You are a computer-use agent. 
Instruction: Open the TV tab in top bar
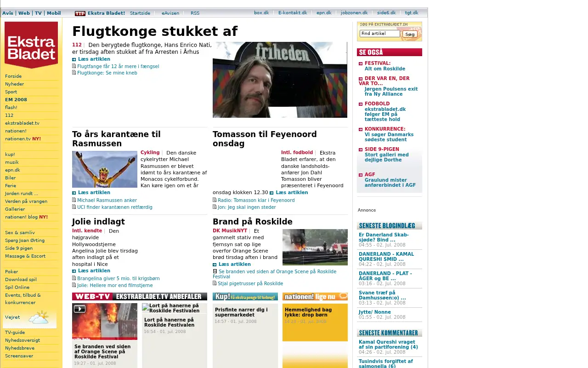[38, 13]
